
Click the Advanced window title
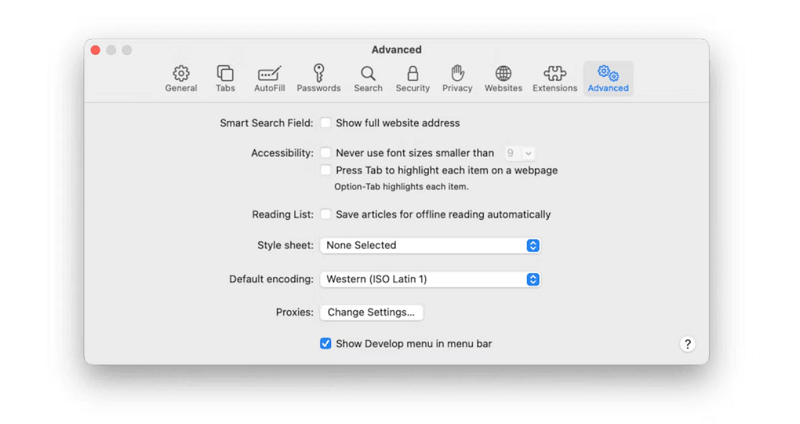(x=396, y=49)
